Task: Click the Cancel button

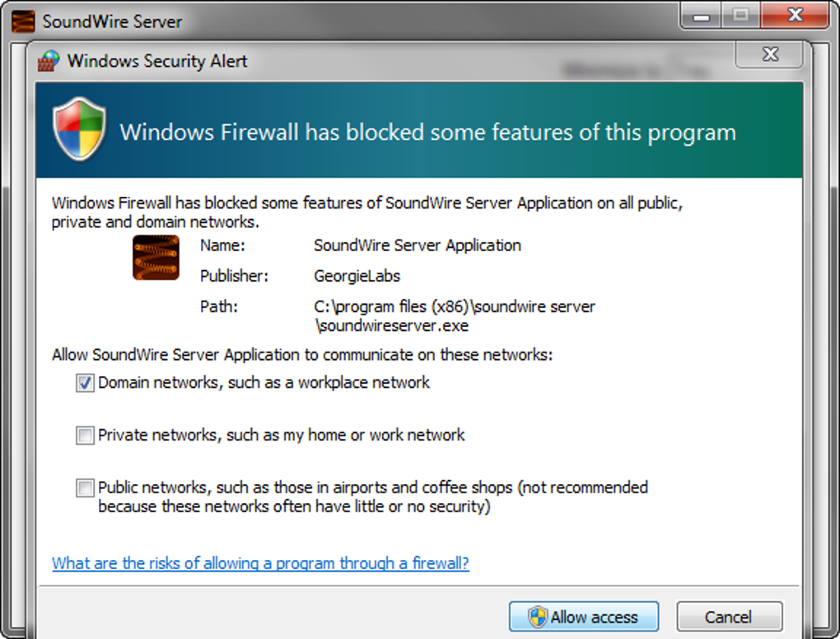Action: click(728, 617)
